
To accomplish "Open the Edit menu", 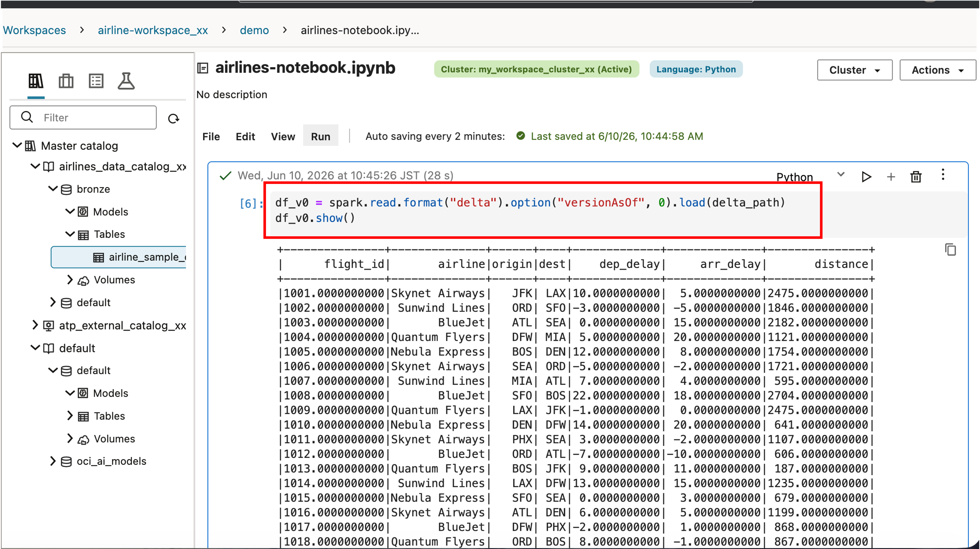I will tap(245, 136).
